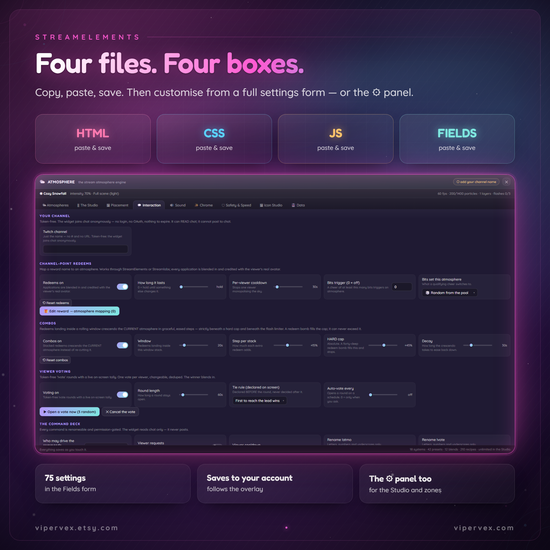Screen dimensions: 550x550
Task: Click the Bits trigger number field
Action: 402,287
